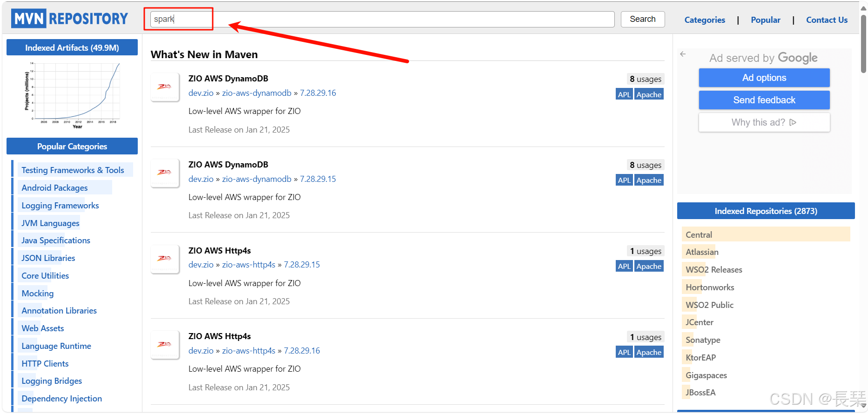868x414 pixels.
Task: Open Mocking category
Action: [38, 294]
